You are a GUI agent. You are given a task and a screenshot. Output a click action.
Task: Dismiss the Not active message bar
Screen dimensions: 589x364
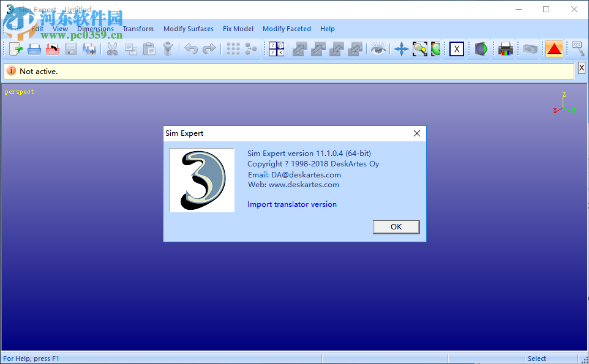tap(581, 67)
